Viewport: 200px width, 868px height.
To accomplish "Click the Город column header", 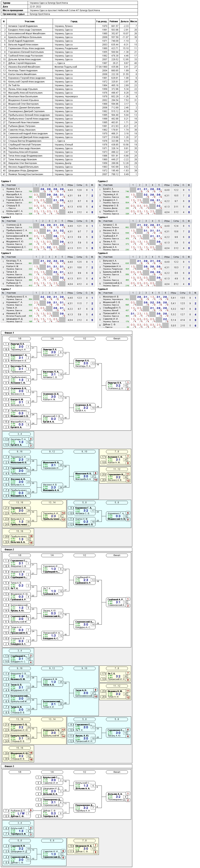I will [x=74, y=21].
